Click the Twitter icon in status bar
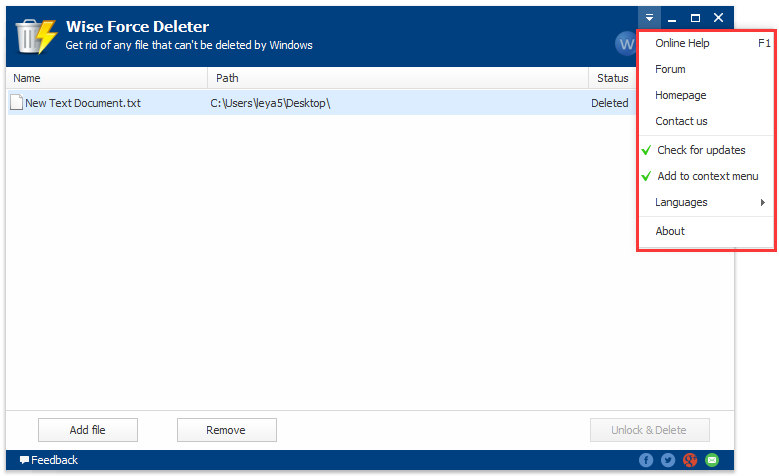The width and height of the screenshot is (779, 476). 668,460
